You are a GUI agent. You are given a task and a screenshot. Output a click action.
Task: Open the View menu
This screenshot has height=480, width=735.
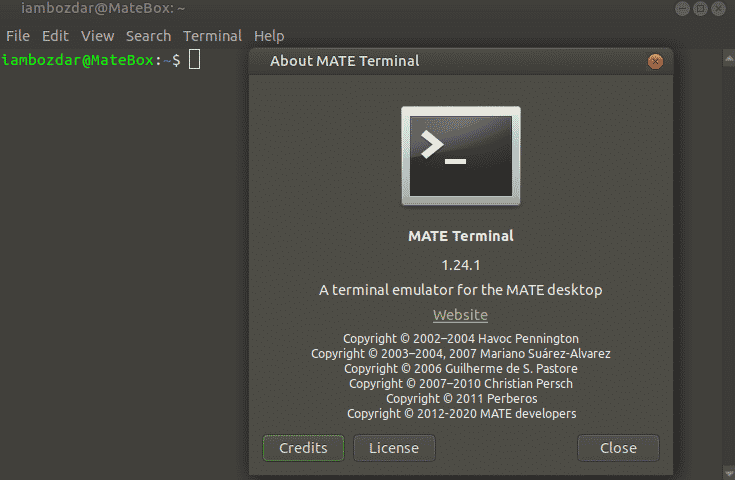[98, 36]
